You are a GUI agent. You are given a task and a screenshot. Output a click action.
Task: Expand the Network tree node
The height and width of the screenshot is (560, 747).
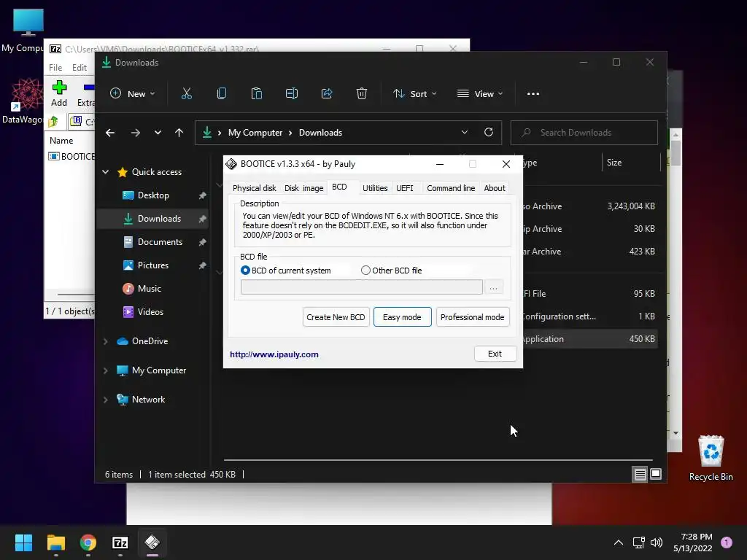(106, 400)
